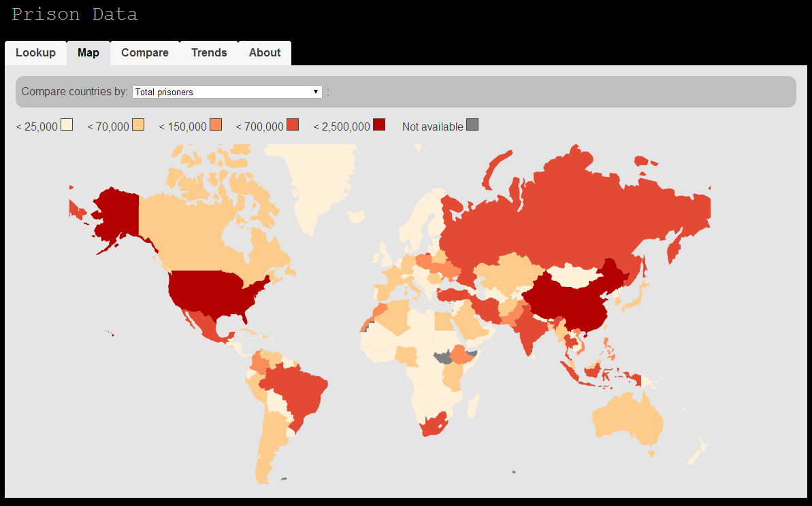Click the '< 2,500,000' legend text

341,126
